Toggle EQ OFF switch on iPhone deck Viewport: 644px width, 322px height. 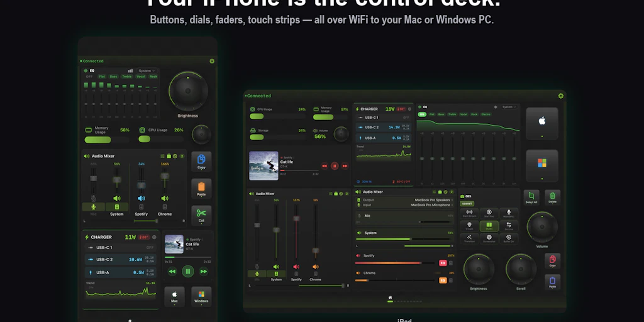[89, 77]
